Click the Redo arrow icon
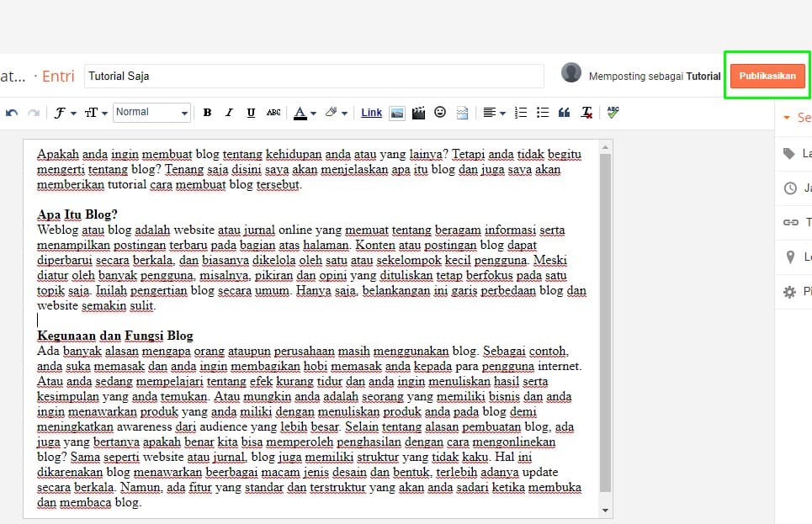The width and height of the screenshot is (812, 524). (x=34, y=113)
